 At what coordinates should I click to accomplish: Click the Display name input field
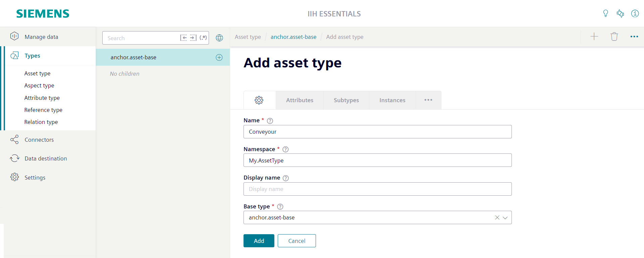coord(378,189)
